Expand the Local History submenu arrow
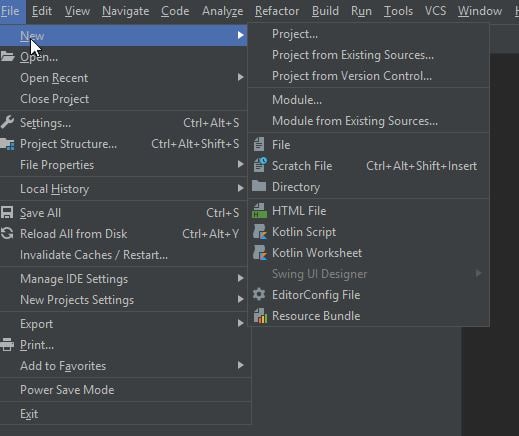This screenshot has width=519, height=436. (241, 188)
